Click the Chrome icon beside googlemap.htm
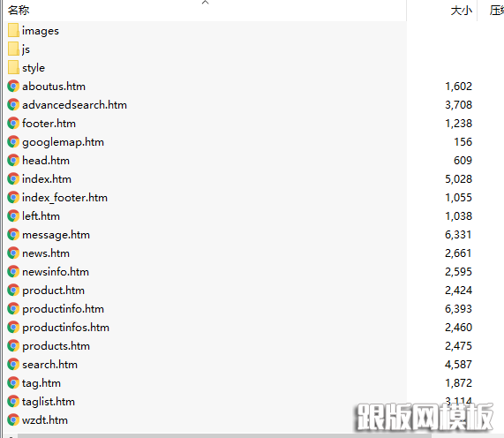This screenshot has width=504, height=438. 13,142
